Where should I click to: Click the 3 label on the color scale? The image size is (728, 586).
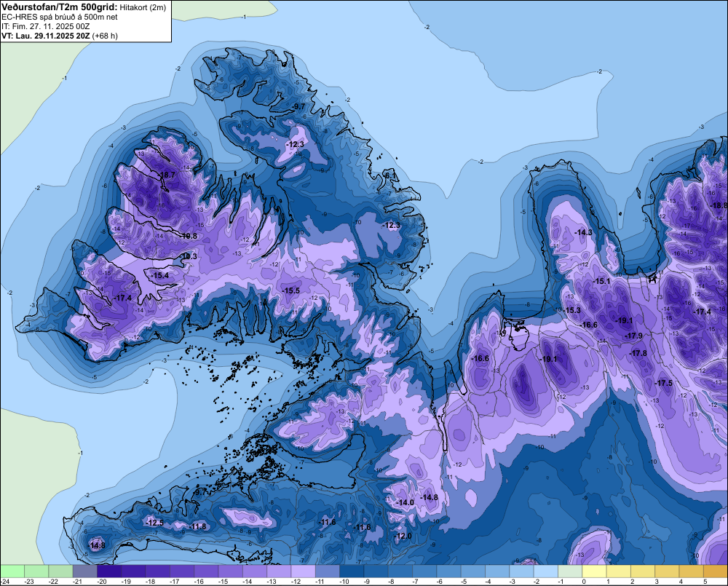pos(657,582)
